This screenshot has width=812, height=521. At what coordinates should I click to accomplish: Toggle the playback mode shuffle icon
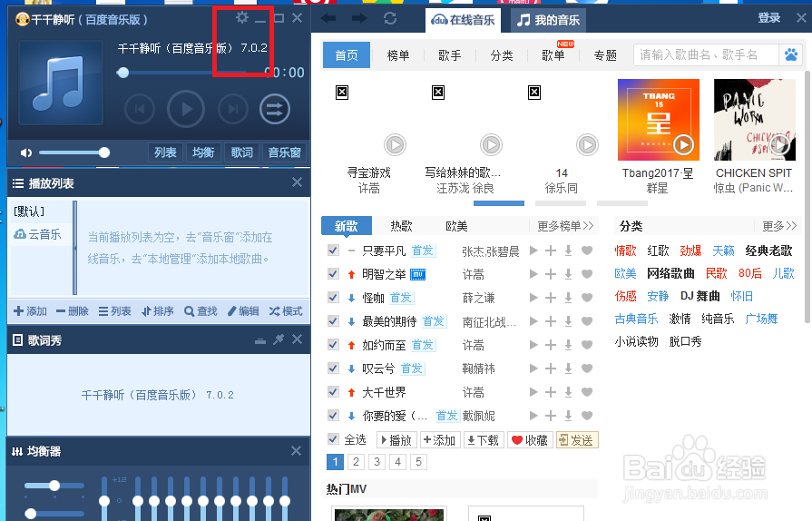click(x=275, y=109)
